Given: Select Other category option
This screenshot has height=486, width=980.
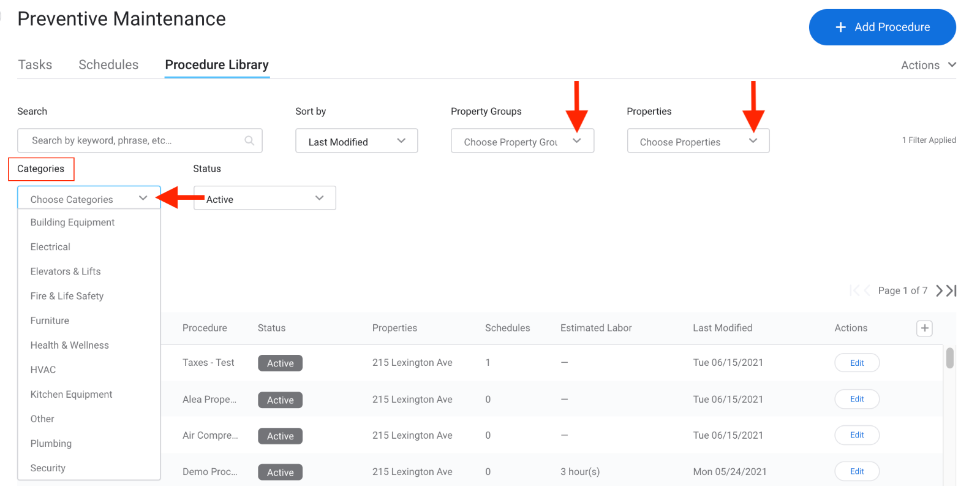Looking at the screenshot, I should tap(89, 419).
